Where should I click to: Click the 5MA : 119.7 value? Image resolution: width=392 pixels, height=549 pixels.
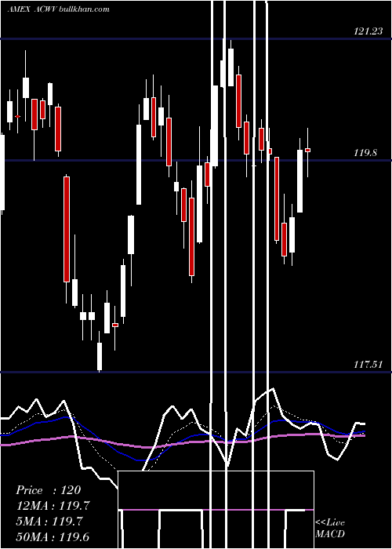[49, 522]
